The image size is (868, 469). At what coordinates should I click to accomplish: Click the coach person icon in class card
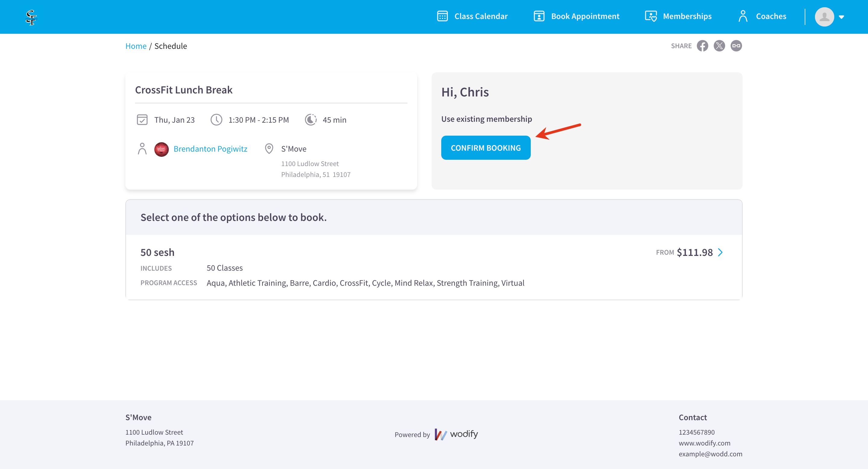pyautogui.click(x=142, y=149)
